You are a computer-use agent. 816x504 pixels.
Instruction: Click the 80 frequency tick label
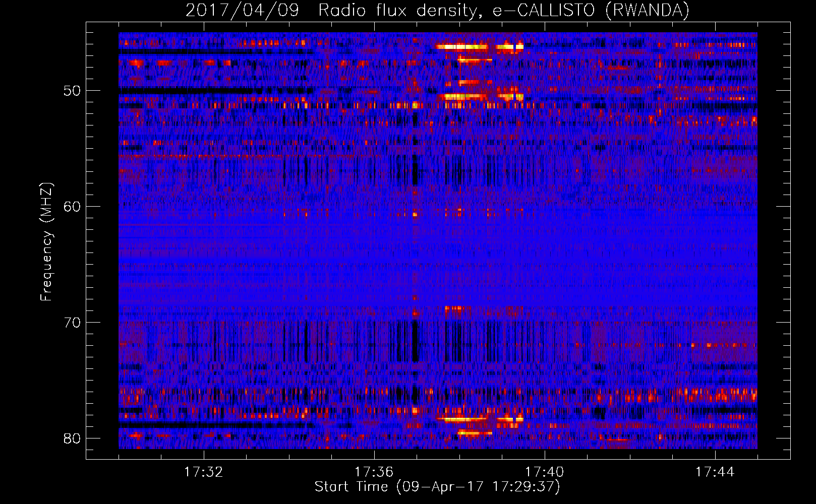point(72,438)
